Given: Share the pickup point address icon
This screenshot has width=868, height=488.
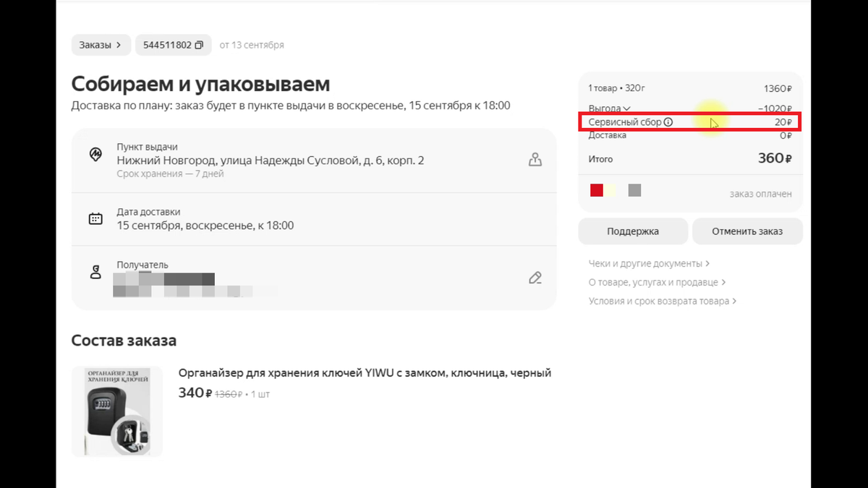Looking at the screenshot, I should [535, 158].
